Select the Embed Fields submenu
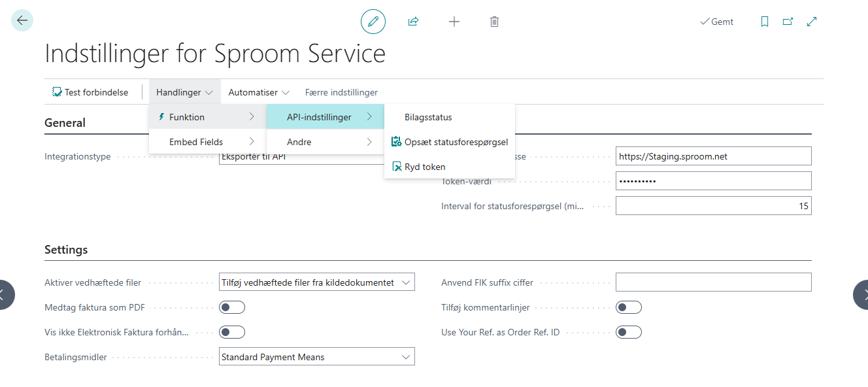Image resolution: width=868 pixels, height=387 pixels. coord(207,142)
